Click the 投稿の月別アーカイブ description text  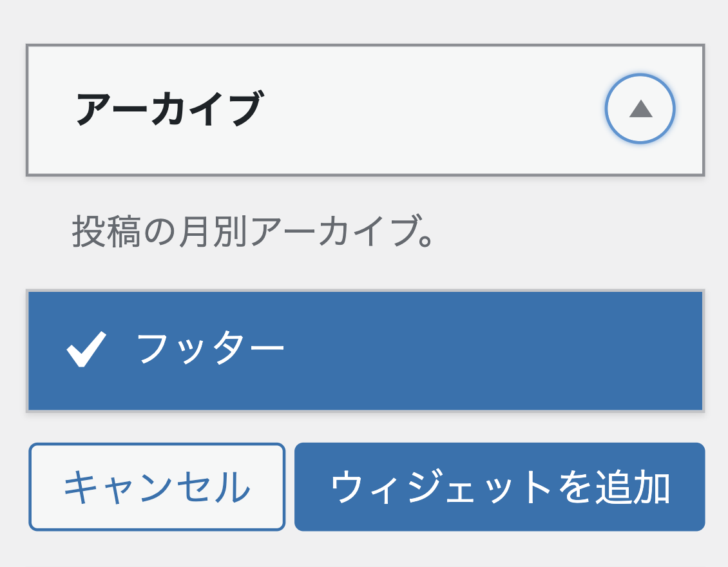coord(252,233)
